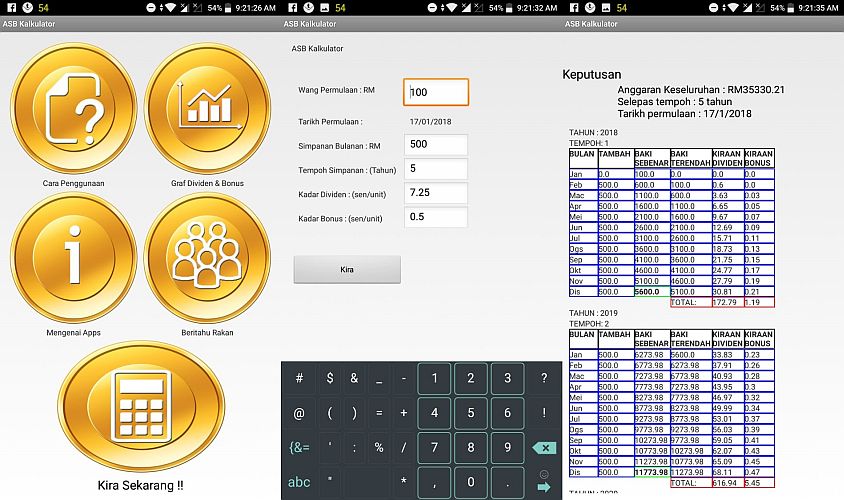Viewport: 844px width, 500px height.
Task: Select the 2018 TOTAL bonus 1.19 cell
Action: 759,302
